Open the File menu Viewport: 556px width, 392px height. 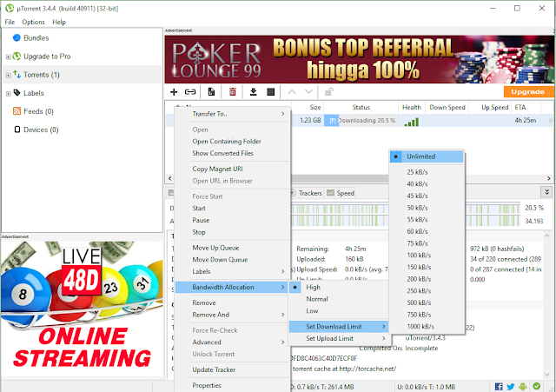[x=10, y=22]
